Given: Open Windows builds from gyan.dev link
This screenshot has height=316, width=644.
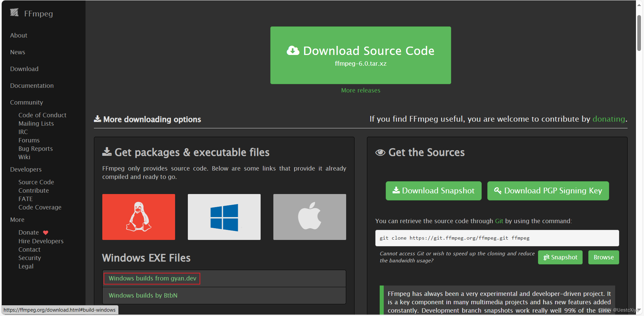Looking at the screenshot, I should [152, 278].
